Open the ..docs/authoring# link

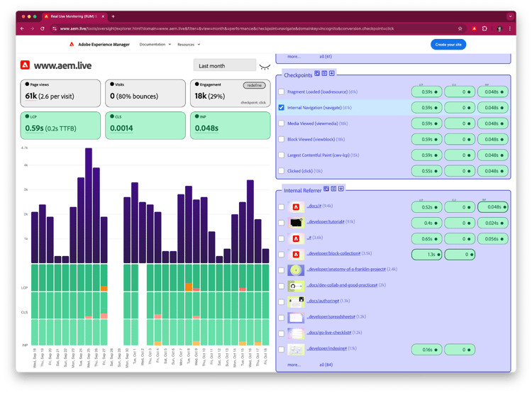pyautogui.click(x=323, y=301)
